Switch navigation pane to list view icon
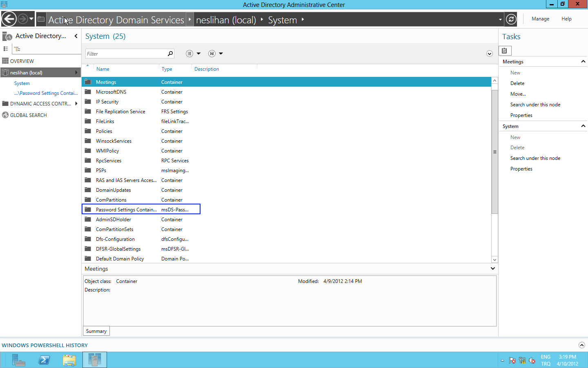 6,49
